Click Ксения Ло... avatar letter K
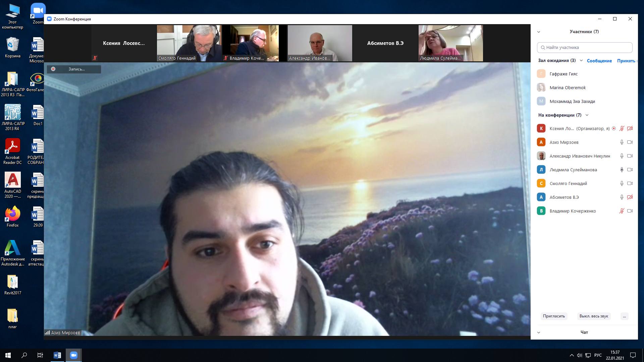The width and height of the screenshot is (644, 362). coord(541,128)
